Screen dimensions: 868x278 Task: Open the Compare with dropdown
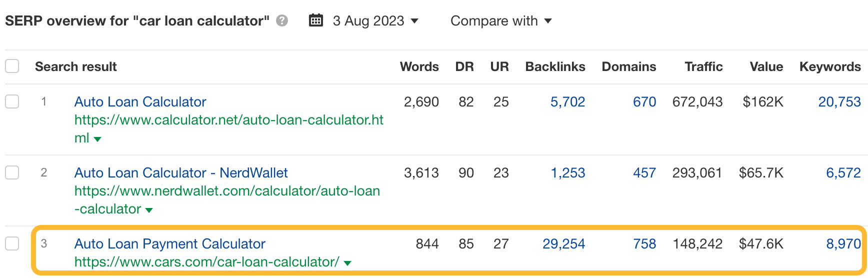click(x=501, y=21)
